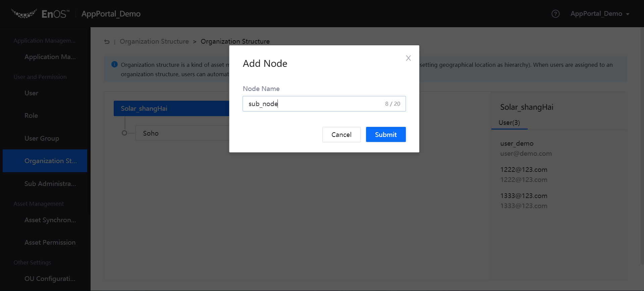The image size is (644, 291).
Task: Click the user@demo.com email text
Action: pos(526,153)
